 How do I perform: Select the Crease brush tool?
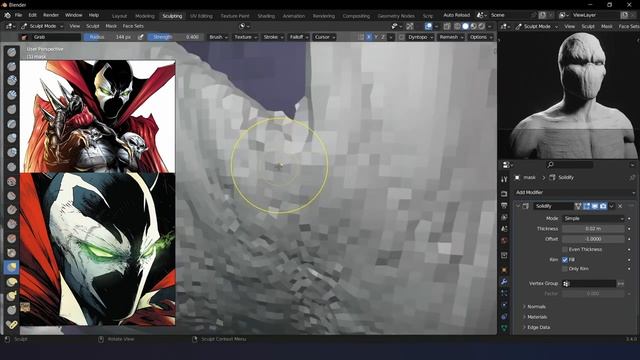(x=12, y=166)
